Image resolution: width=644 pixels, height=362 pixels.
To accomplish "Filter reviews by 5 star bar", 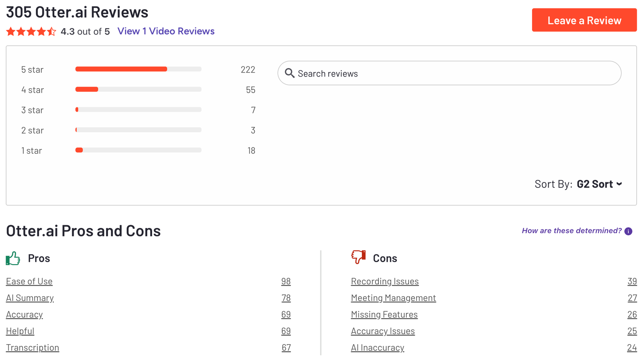I will tap(138, 69).
